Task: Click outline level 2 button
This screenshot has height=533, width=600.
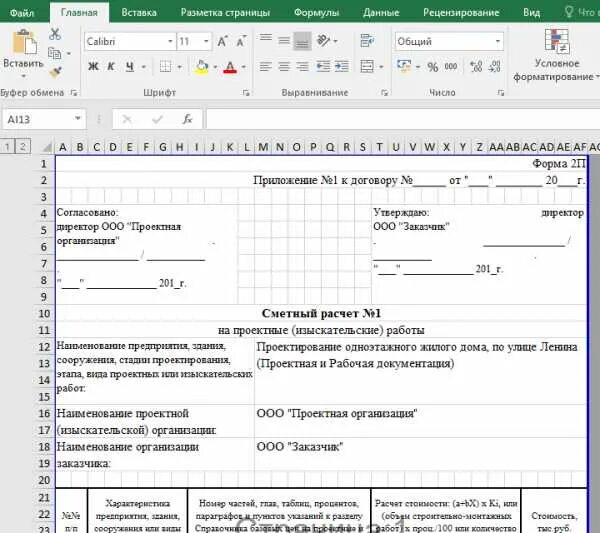Action: point(23,146)
